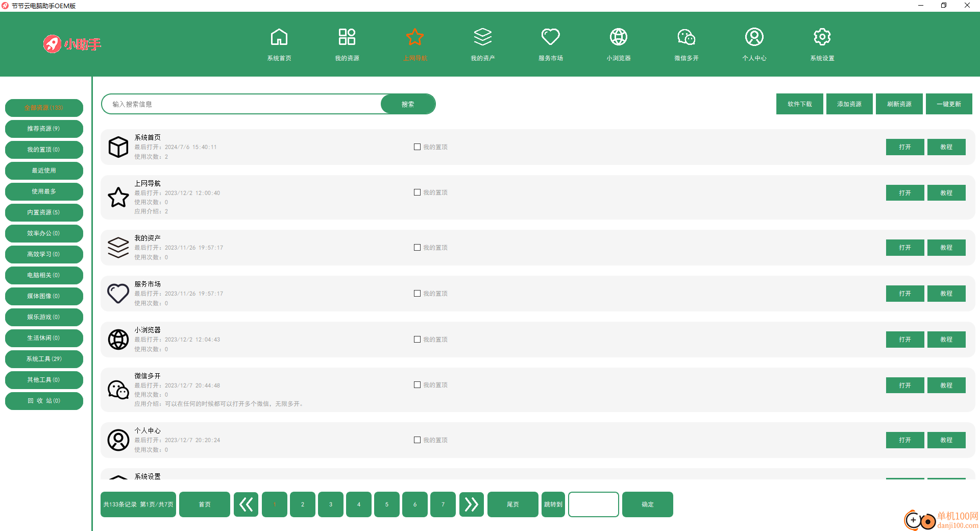The height and width of the screenshot is (531, 980).
Task: Click the 软件下载 button
Action: click(x=799, y=104)
